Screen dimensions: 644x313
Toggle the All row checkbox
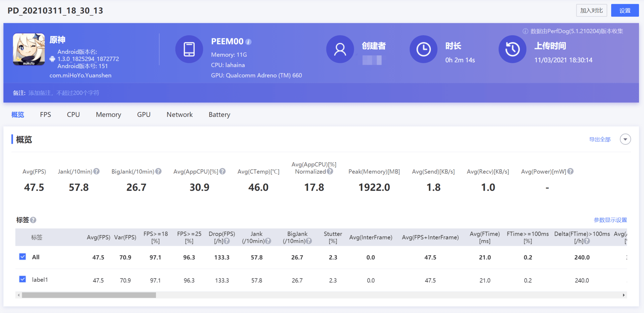(22, 257)
